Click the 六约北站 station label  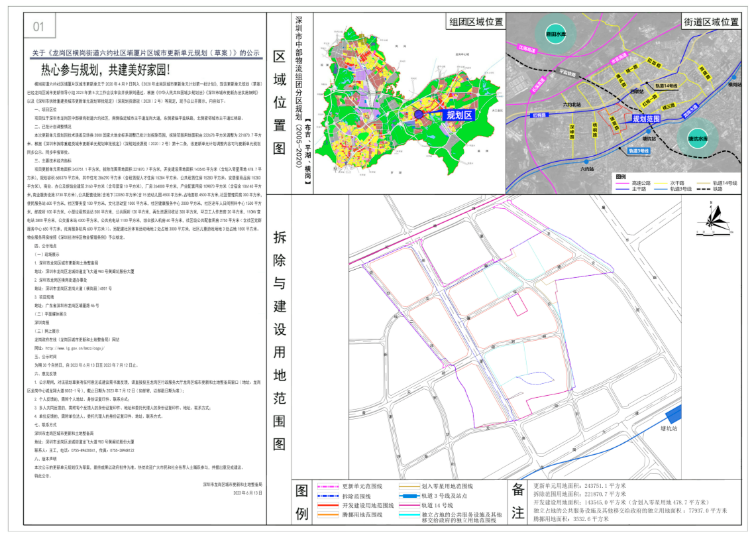click(572, 104)
